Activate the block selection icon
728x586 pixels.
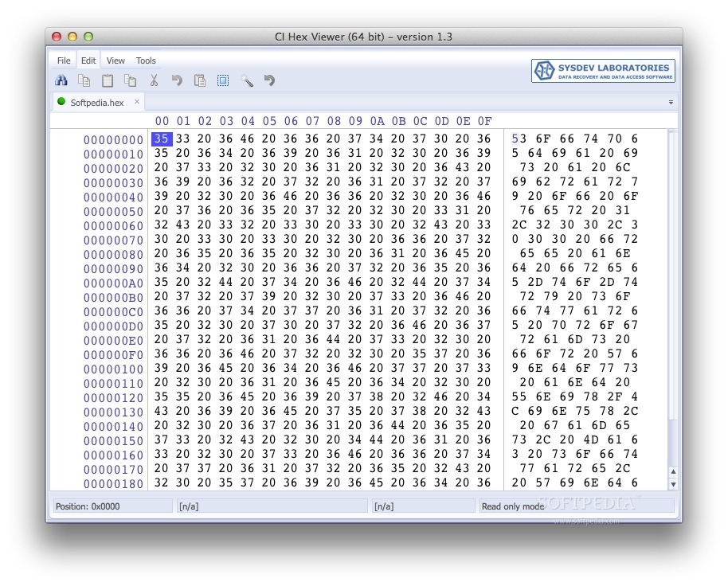point(222,80)
